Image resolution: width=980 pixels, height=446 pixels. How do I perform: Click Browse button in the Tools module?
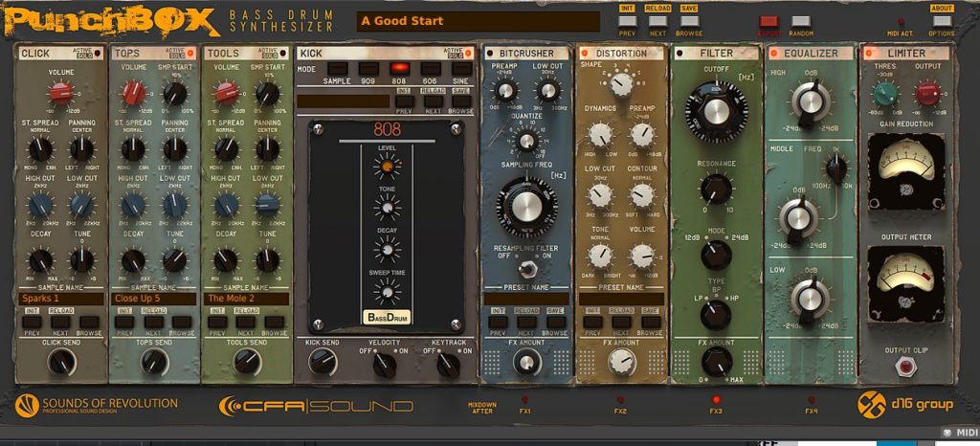coord(276,322)
